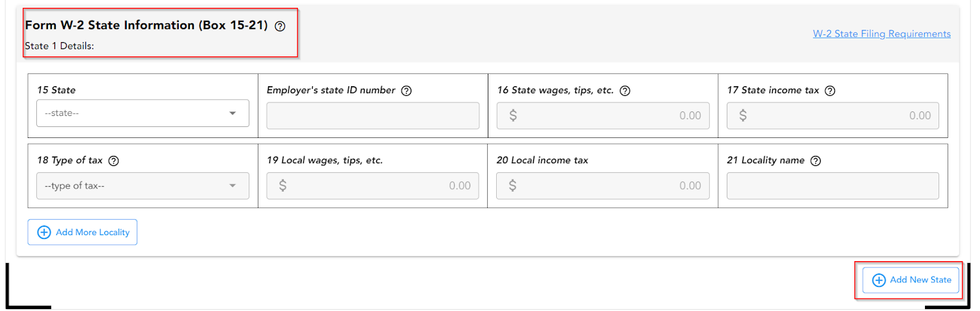Focus the 20 Local income tax field

tap(603, 186)
